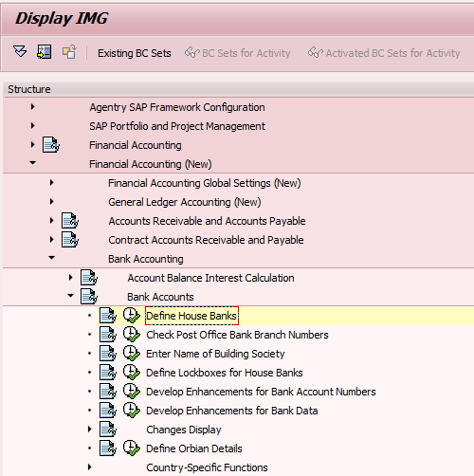
Task: Click the Position on node toolbar icon
Action: [x=45, y=52]
